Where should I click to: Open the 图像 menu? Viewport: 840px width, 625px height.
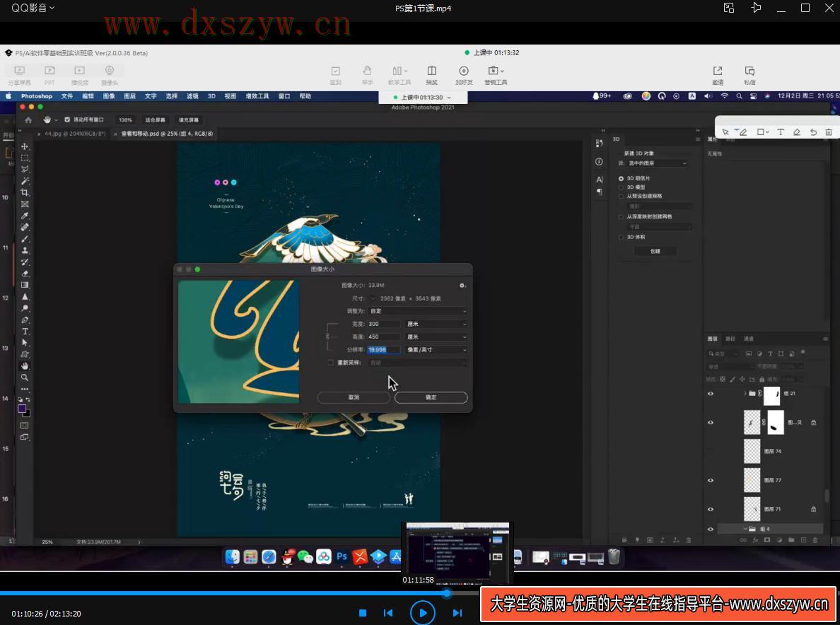109,96
